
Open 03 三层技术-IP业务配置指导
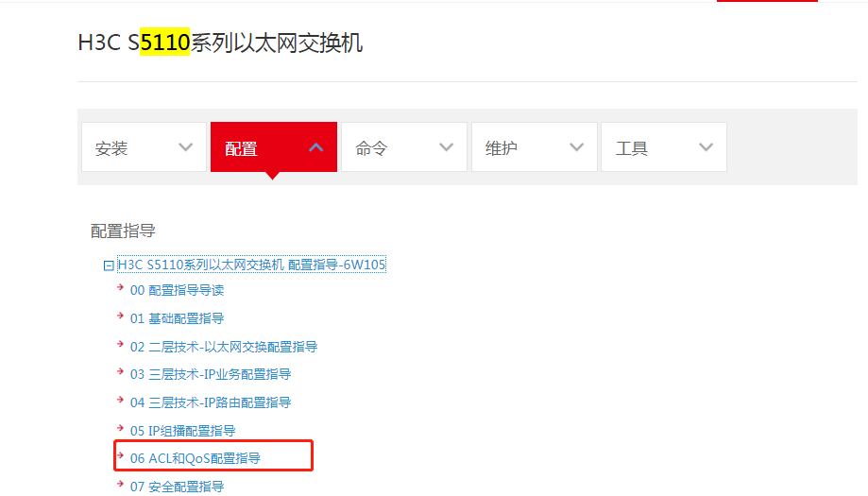point(211,374)
